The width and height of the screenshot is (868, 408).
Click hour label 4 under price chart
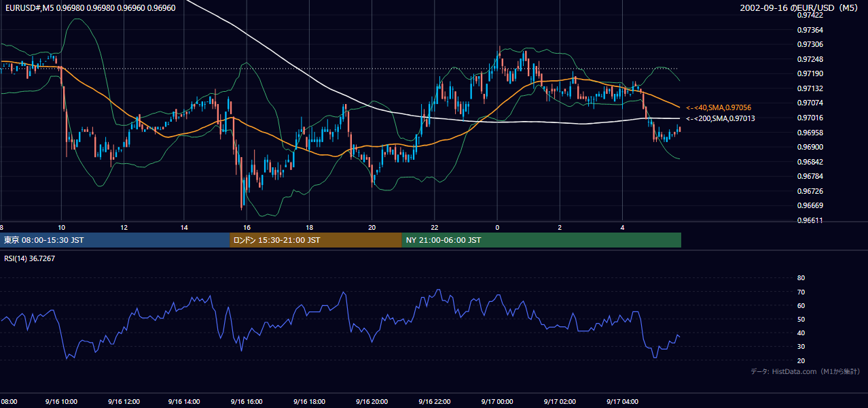(x=623, y=227)
